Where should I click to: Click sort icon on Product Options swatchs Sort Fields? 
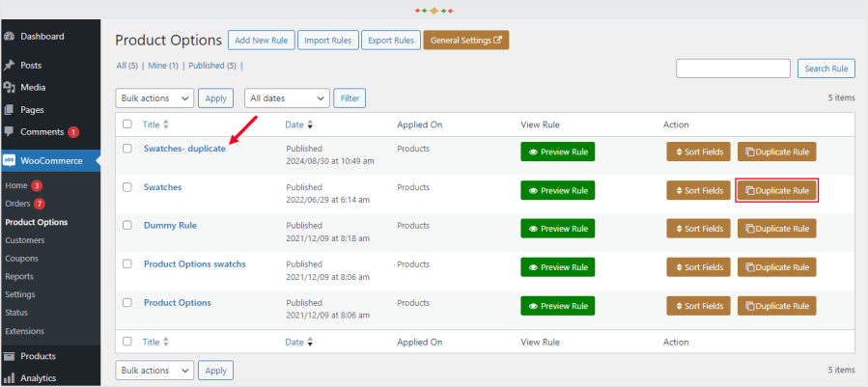tap(678, 267)
